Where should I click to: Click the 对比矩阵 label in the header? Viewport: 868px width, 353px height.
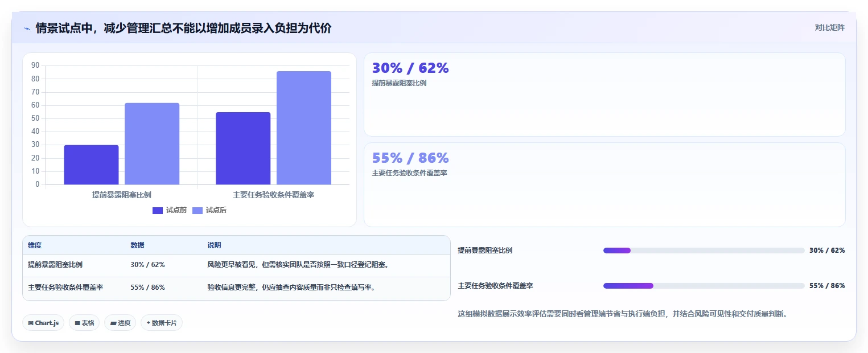830,27
